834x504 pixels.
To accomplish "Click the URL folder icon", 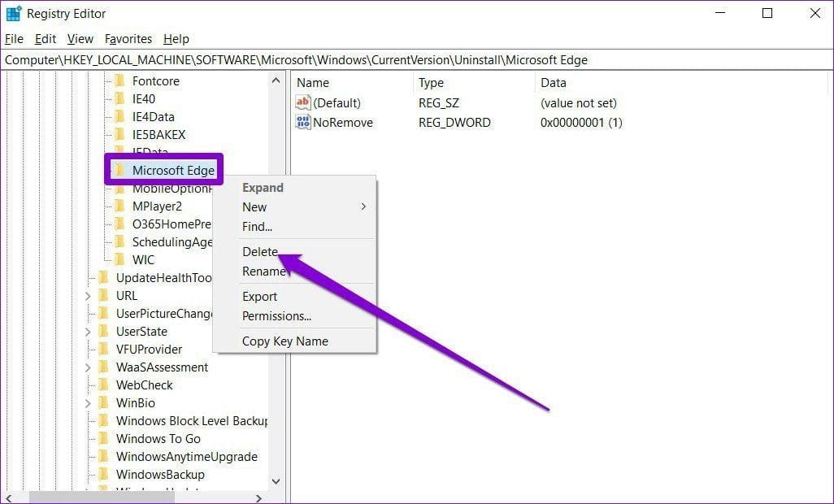I will (x=104, y=295).
